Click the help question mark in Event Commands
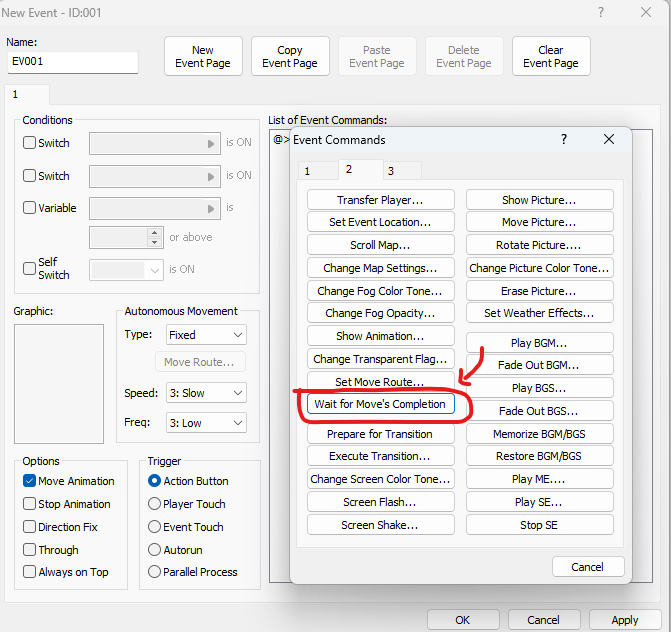Image resolution: width=671 pixels, height=632 pixels. [564, 140]
